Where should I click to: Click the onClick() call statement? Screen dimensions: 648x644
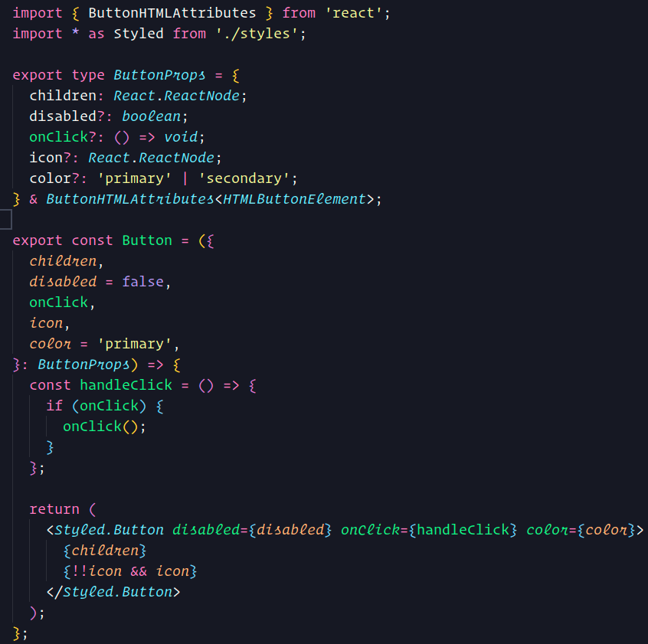pyautogui.click(x=104, y=427)
